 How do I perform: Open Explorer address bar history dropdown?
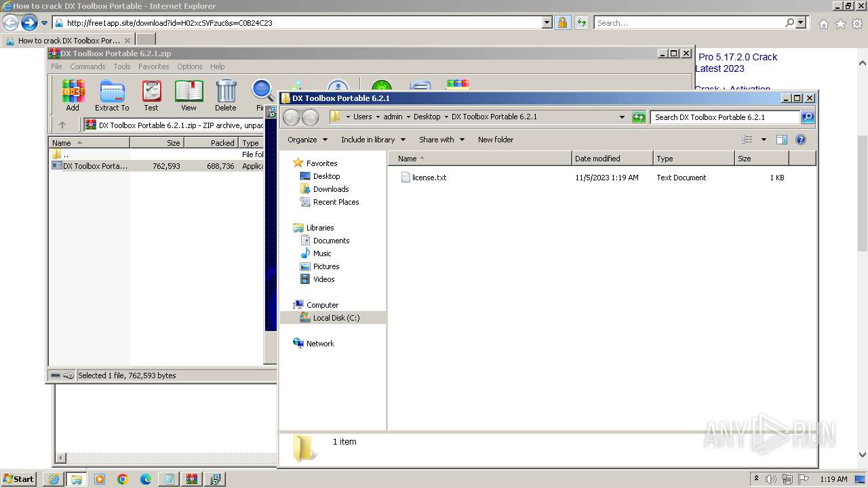point(622,117)
